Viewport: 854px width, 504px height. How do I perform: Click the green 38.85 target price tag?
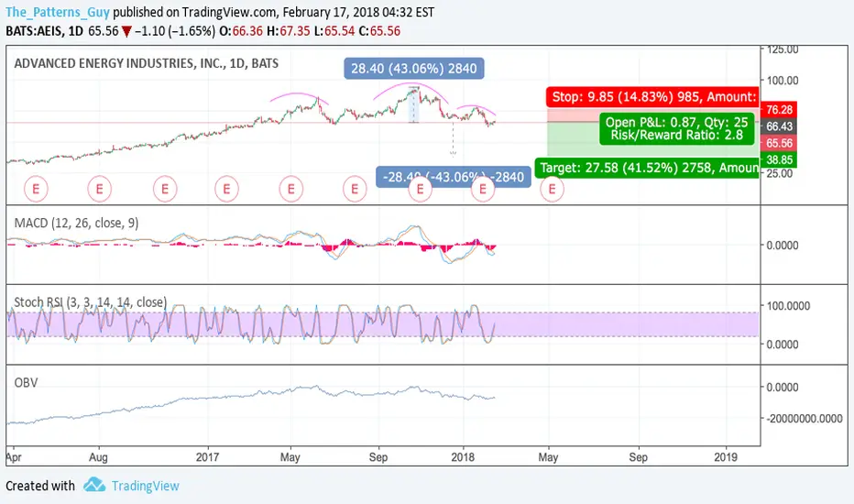tap(779, 159)
